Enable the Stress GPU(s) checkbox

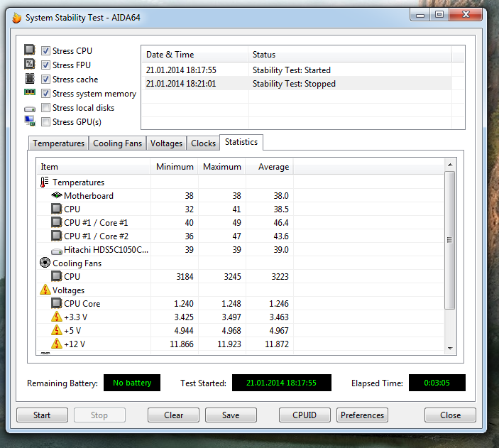click(x=46, y=121)
